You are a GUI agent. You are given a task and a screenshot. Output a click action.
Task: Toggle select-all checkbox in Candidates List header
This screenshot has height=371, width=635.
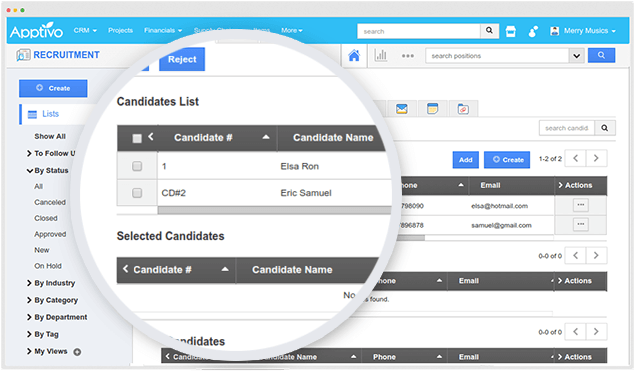(x=137, y=139)
